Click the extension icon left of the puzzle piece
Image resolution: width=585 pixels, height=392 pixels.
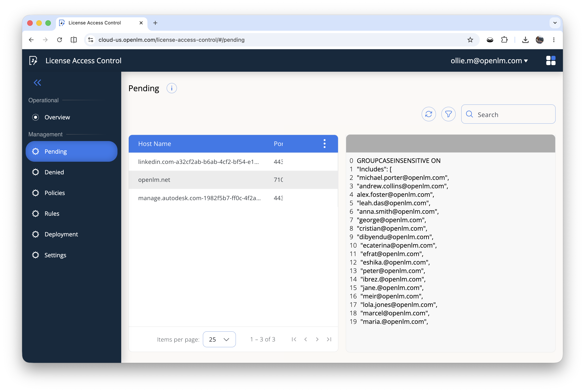click(x=490, y=40)
